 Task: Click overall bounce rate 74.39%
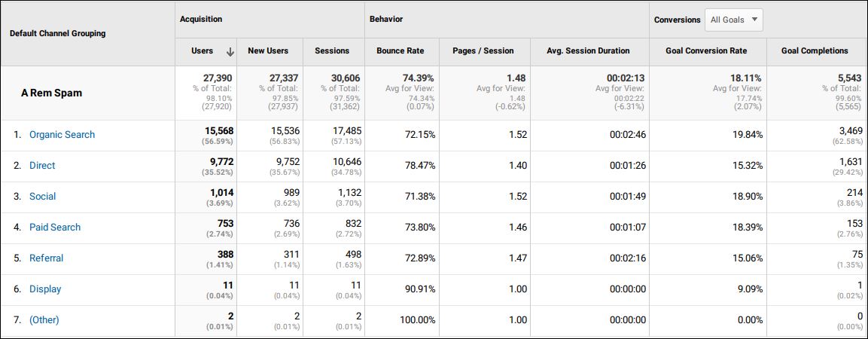pyautogui.click(x=419, y=78)
